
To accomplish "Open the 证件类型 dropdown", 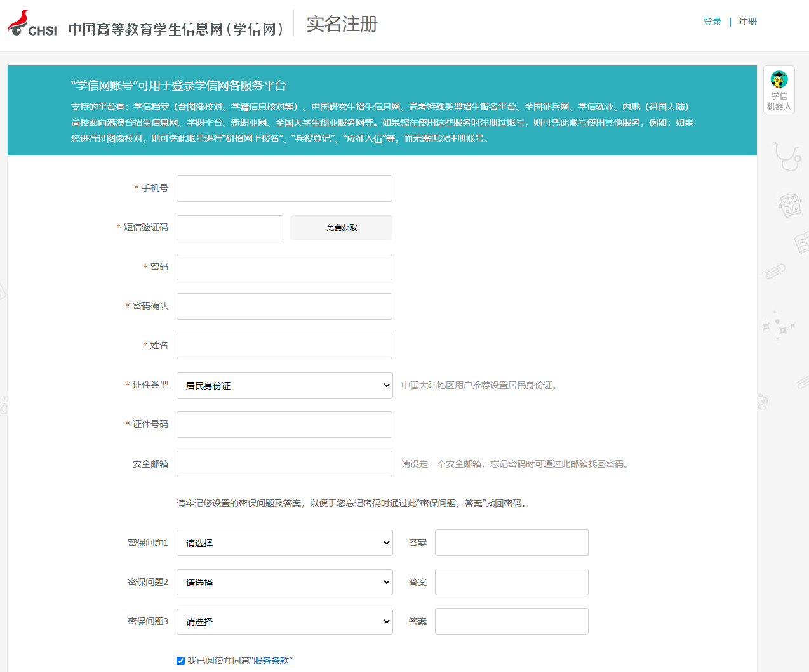I will click(x=284, y=385).
